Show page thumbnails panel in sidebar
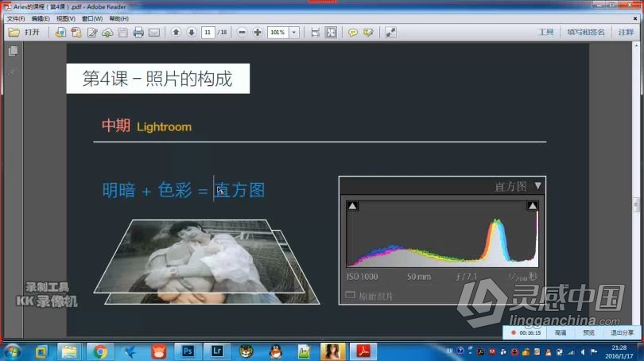The image size is (644, 361). click(x=13, y=51)
